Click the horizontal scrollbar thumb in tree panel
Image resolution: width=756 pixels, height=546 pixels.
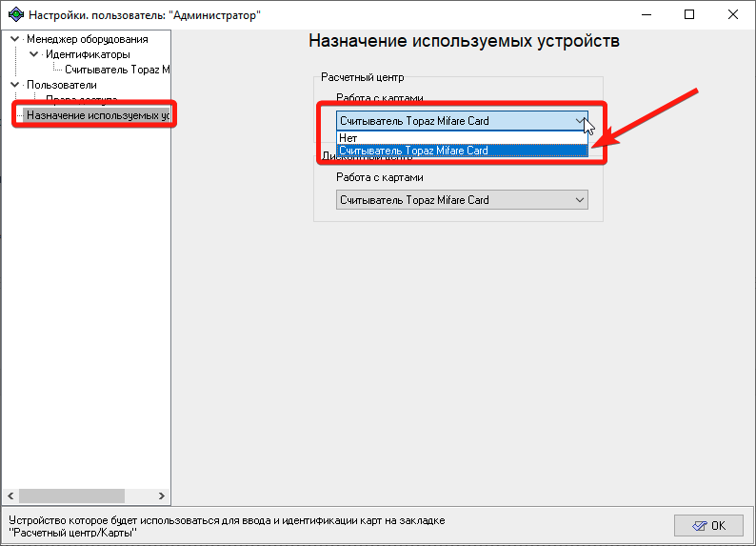(x=71, y=495)
